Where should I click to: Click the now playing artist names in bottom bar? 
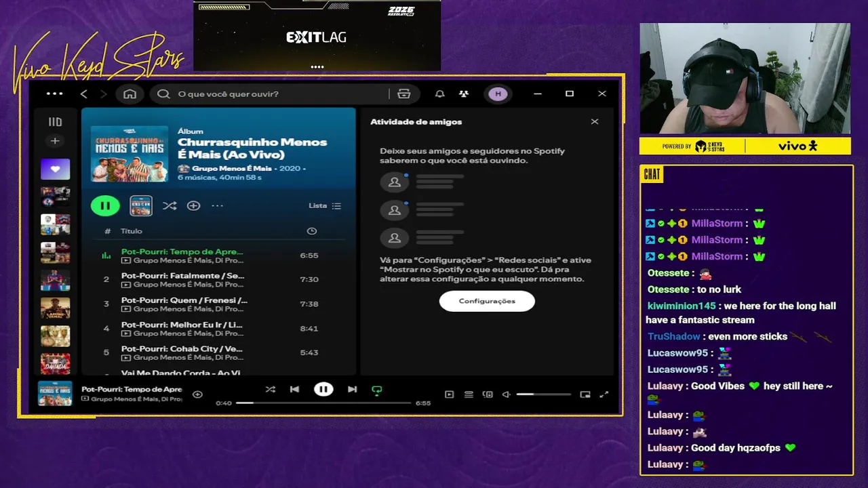[x=136, y=399]
